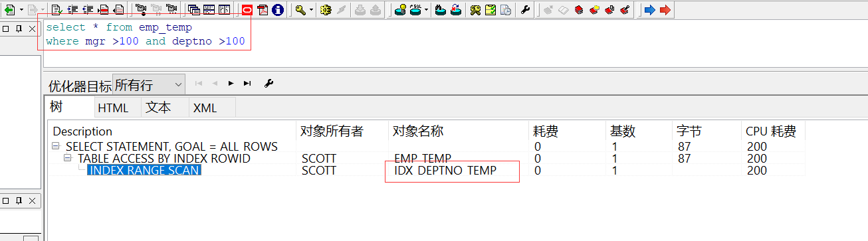Click the red right arrow icon

pos(665,10)
